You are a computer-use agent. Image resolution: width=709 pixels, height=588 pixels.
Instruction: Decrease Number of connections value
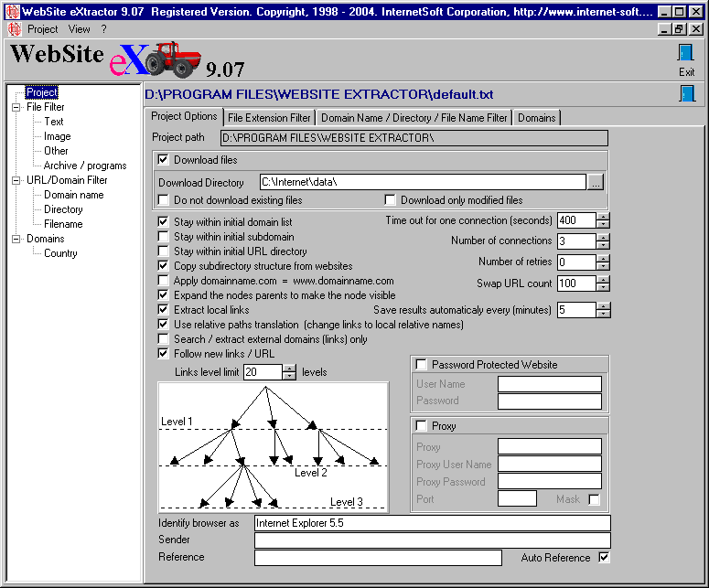tap(603, 245)
